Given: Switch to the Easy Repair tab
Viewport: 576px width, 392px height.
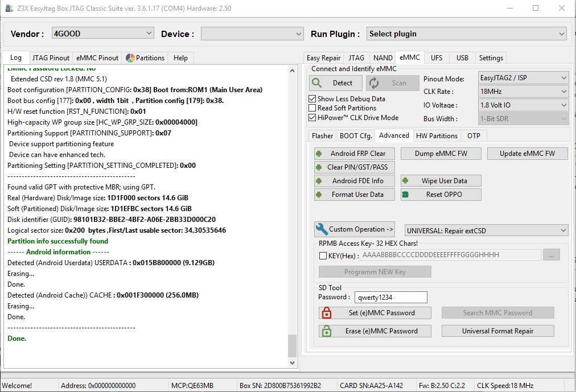Looking at the screenshot, I should coord(324,58).
